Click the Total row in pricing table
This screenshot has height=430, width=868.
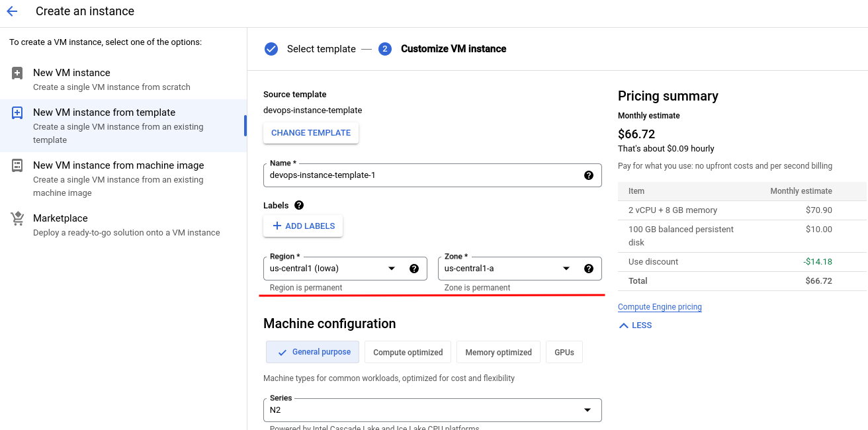(742, 281)
